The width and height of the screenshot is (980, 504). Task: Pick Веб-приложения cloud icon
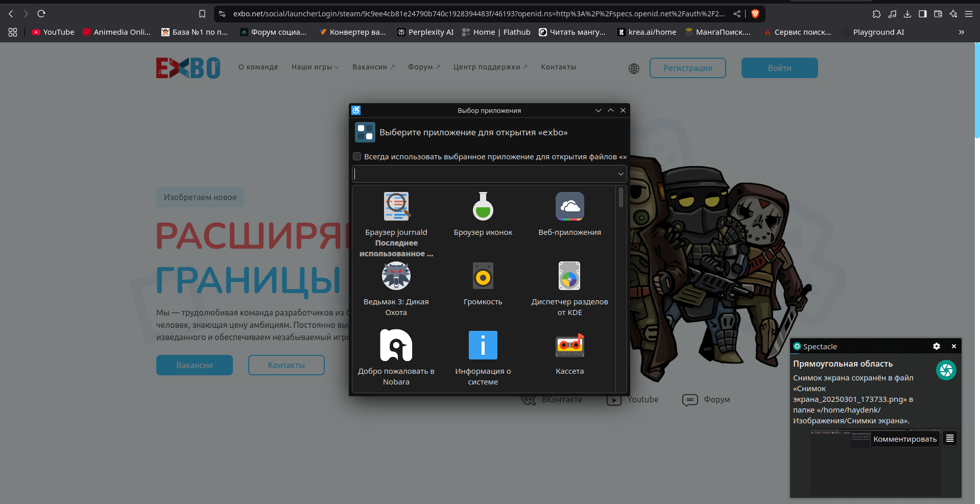[x=569, y=206]
